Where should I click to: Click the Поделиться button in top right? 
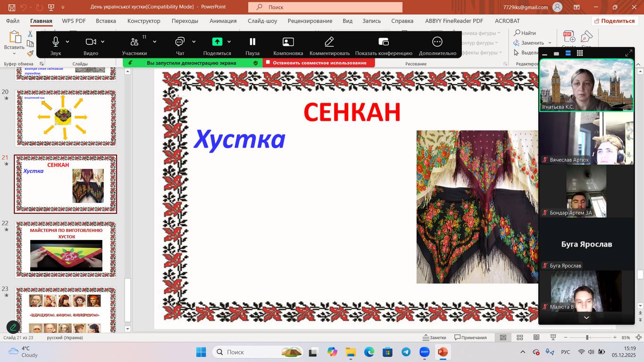[614, 21]
